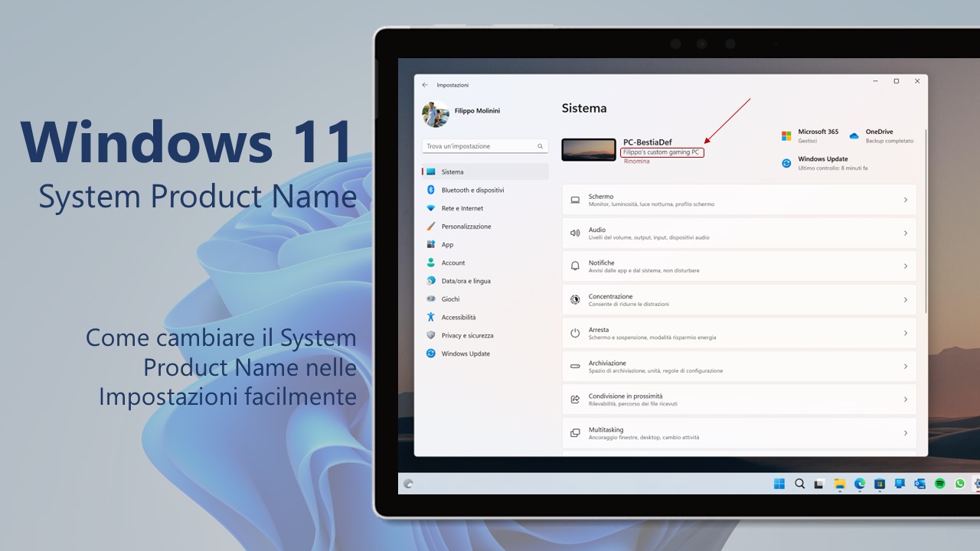Click the Accessibilità person icon
Screen dimensions: 980x551
(x=431, y=317)
